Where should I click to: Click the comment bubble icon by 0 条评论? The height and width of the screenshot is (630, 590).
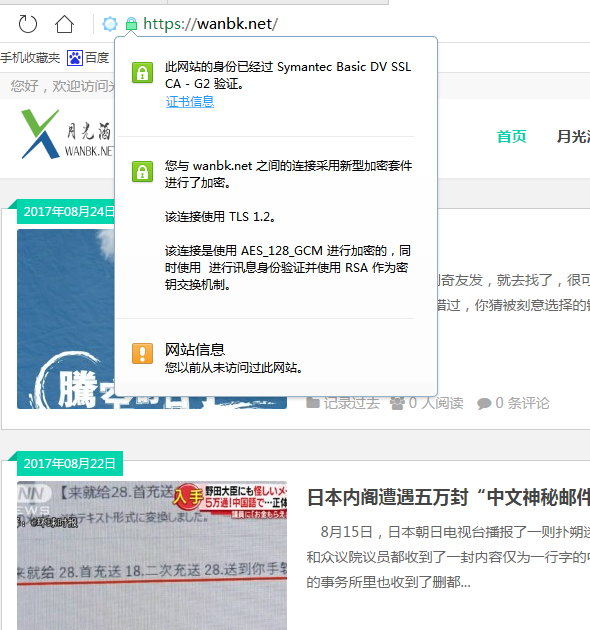(x=484, y=403)
